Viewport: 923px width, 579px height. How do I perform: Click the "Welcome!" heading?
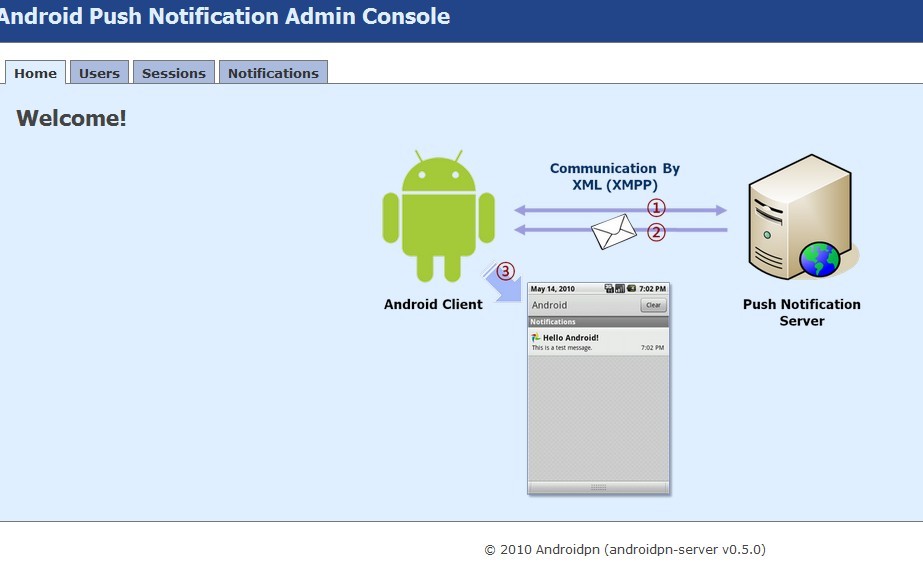pos(71,118)
